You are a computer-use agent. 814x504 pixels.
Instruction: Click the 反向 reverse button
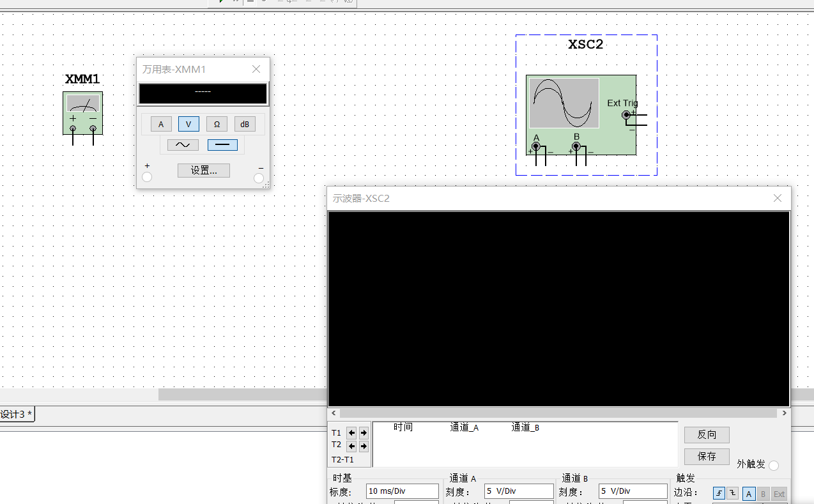[x=707, y=435]
